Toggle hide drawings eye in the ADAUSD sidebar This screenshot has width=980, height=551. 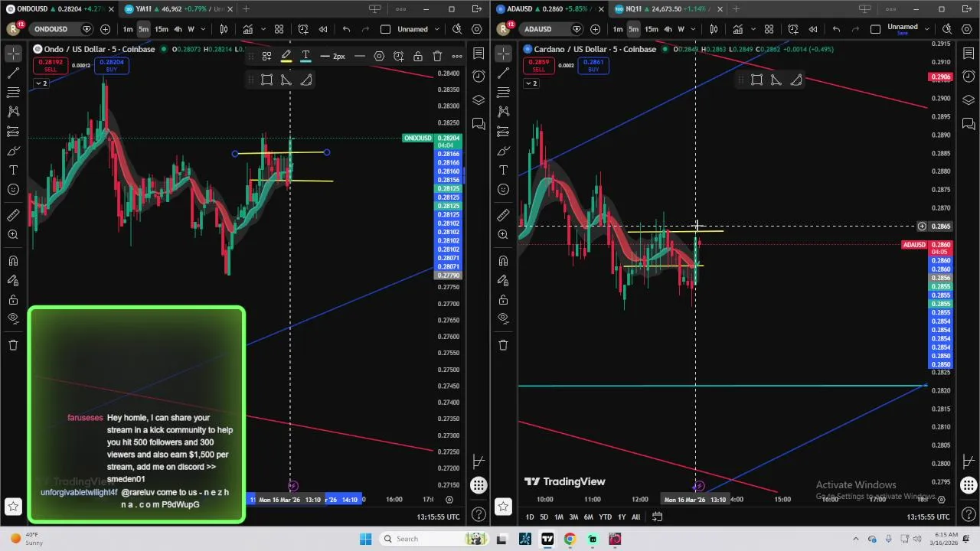coord(503,318)
